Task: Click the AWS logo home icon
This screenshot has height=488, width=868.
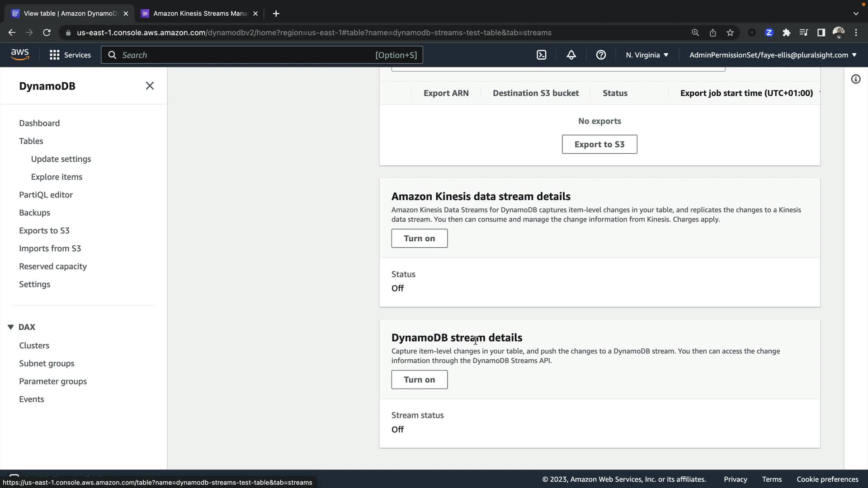Action: click(x=20, y=55)
